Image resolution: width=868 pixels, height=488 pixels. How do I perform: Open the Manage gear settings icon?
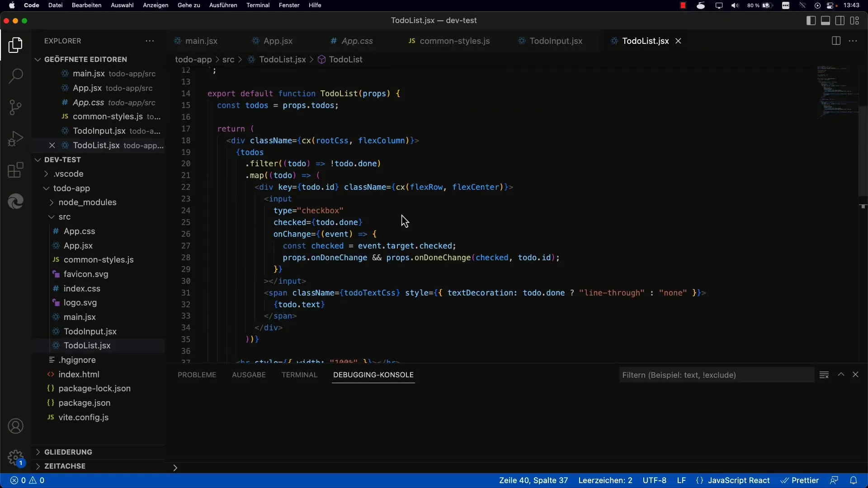15,457
